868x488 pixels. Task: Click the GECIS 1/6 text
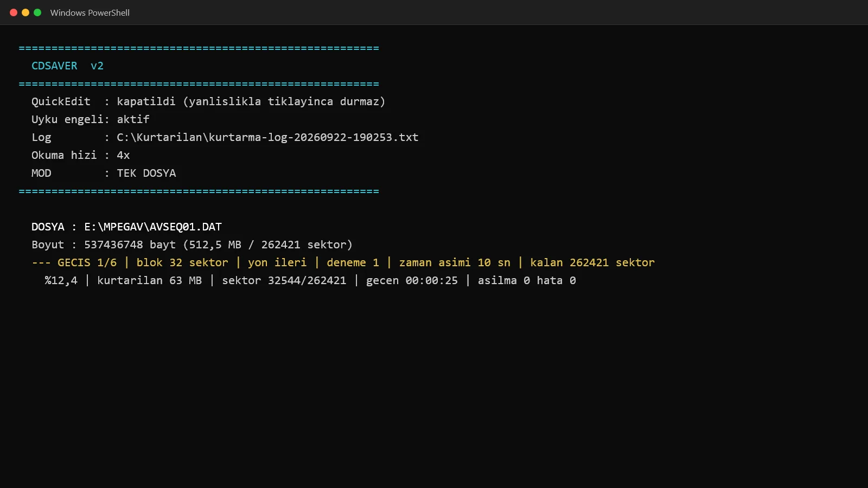pyautogui.click(x=87, y=262)
